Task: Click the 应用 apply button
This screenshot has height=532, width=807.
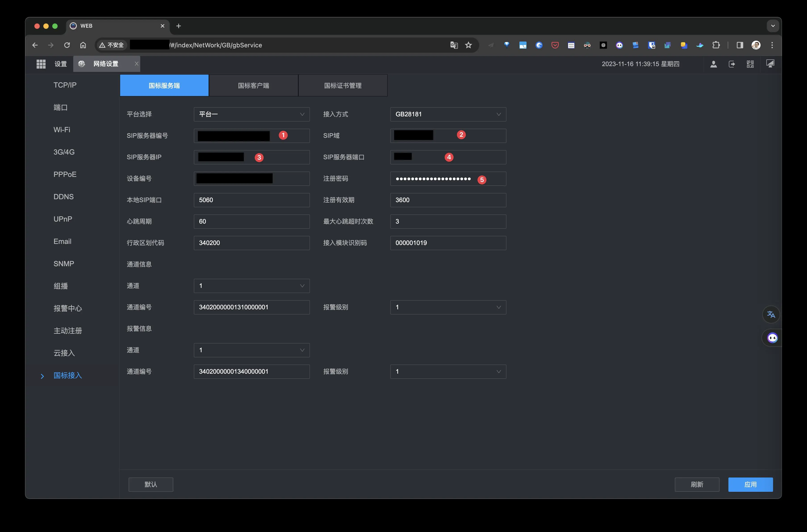Action: click(750, 484)
